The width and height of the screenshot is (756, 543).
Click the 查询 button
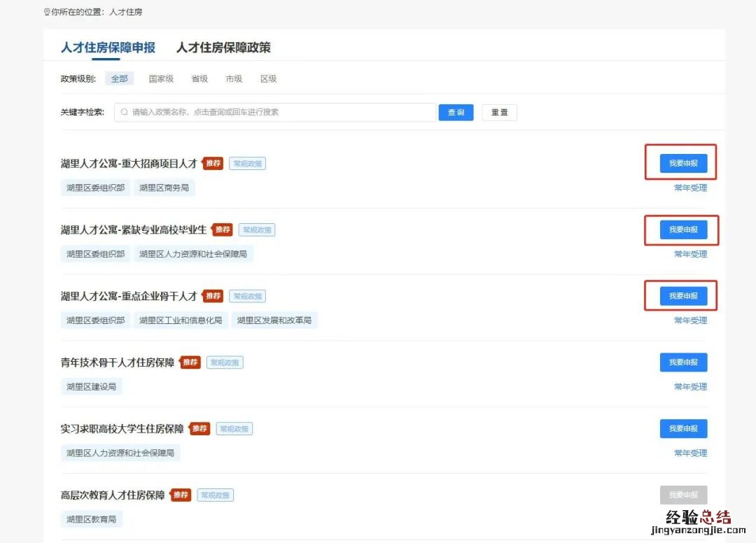(x=456, y=112)
